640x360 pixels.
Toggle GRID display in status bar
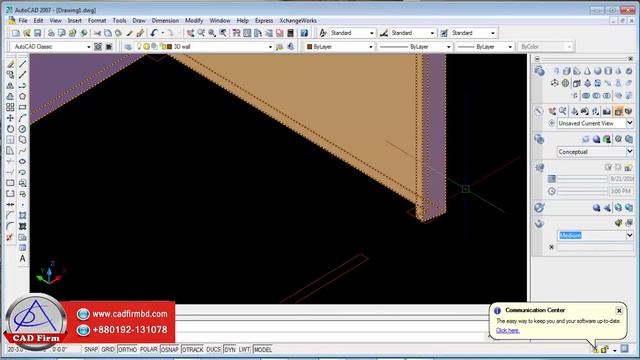(108, 349)
